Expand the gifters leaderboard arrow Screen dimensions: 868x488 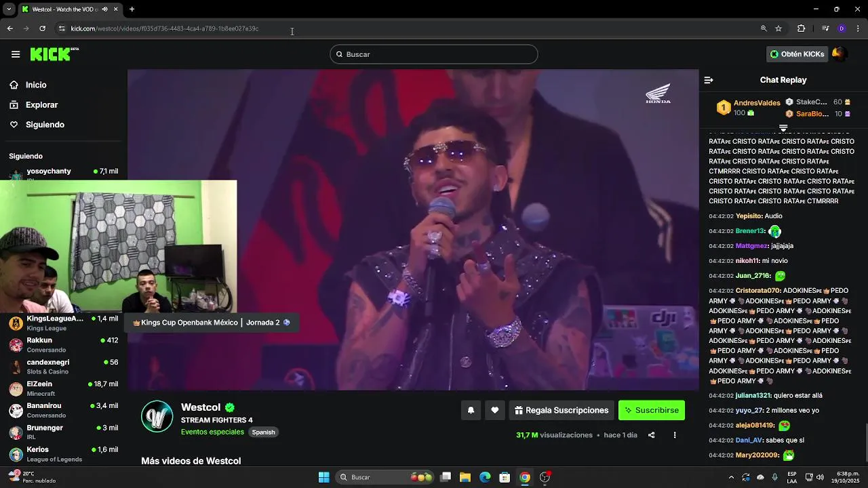pos(783,127)
